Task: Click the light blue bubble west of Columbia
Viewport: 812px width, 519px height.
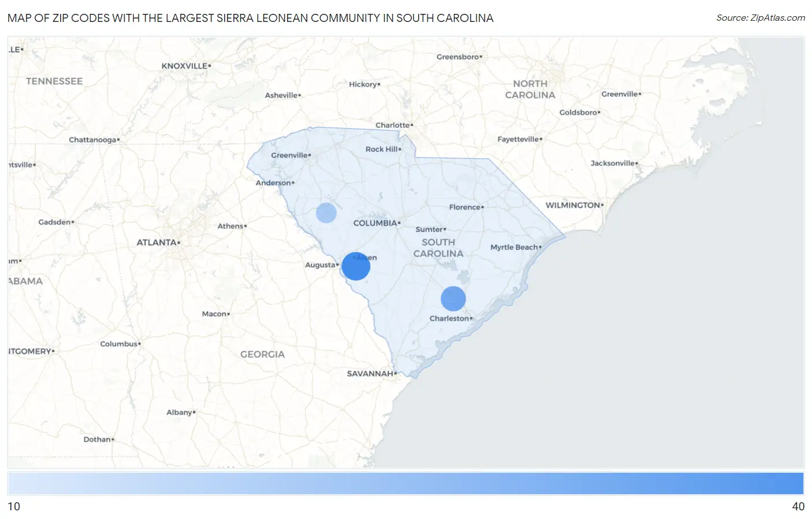Action: [x=326, y=213]
